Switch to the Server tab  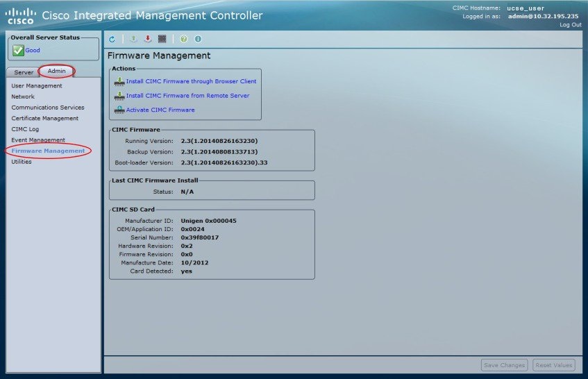tap(23, 72)
